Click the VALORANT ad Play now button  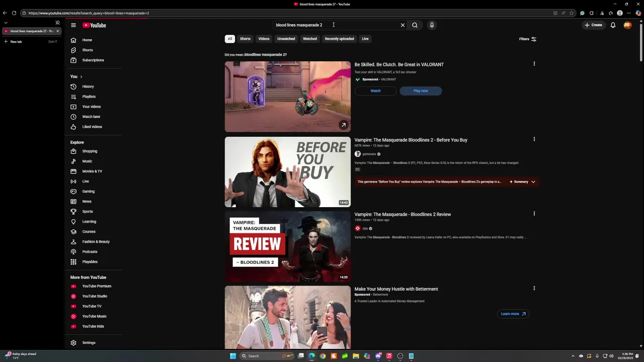pos(421,91)
